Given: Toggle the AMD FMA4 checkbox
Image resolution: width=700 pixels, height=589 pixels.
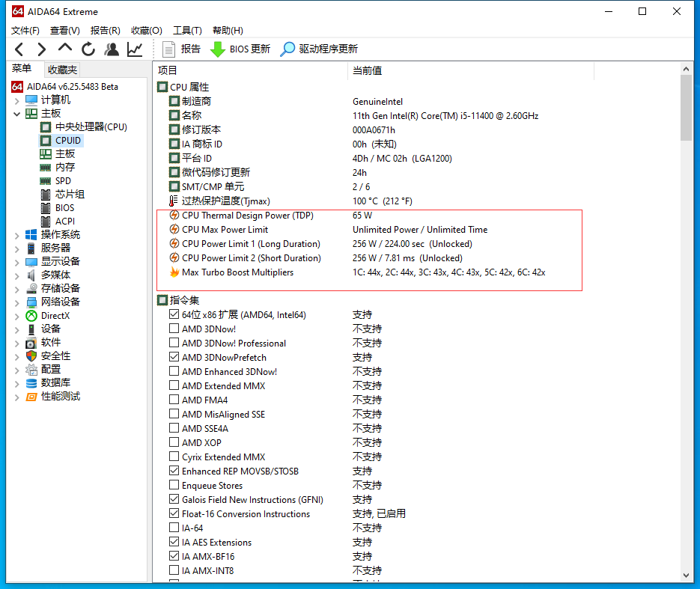Looking at the screenshot, I should [x=174, y=400].
